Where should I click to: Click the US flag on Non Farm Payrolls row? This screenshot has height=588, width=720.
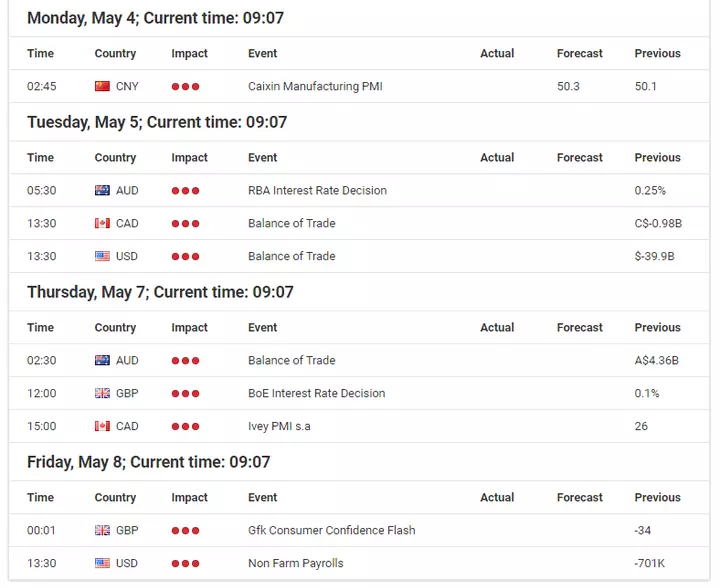tap(102, 563)
